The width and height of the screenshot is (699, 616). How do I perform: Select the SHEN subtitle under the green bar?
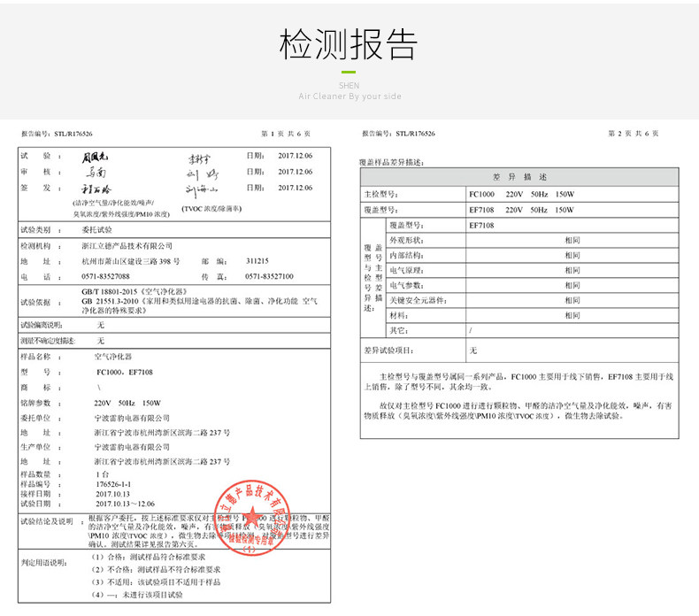pos(349,86)
